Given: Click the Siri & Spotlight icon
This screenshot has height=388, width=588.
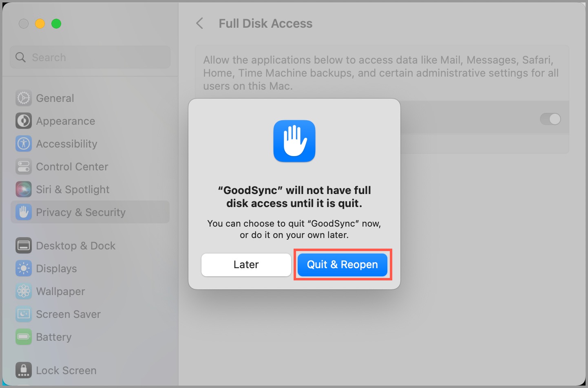Looking at the screenshot, I should tap(24, 190).
